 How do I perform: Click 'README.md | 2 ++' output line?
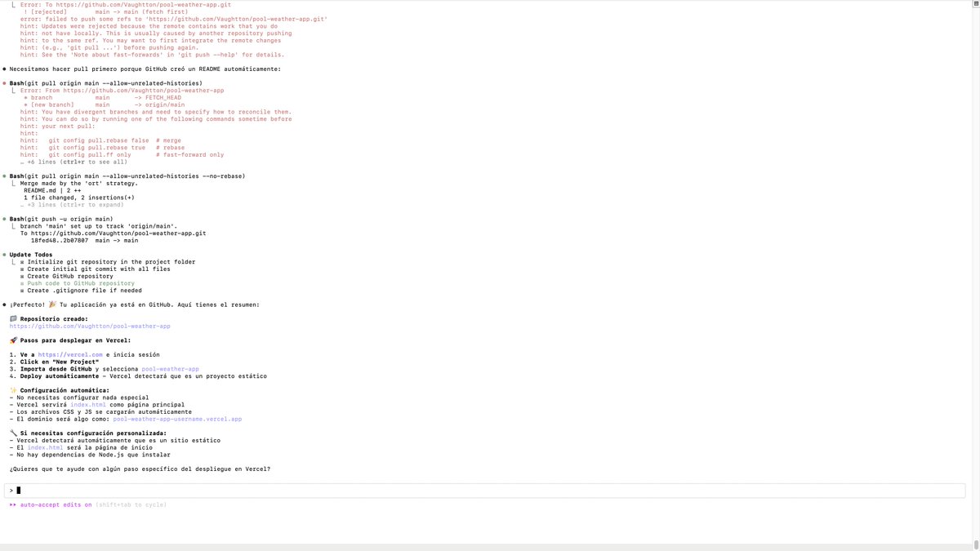(54, 190)
